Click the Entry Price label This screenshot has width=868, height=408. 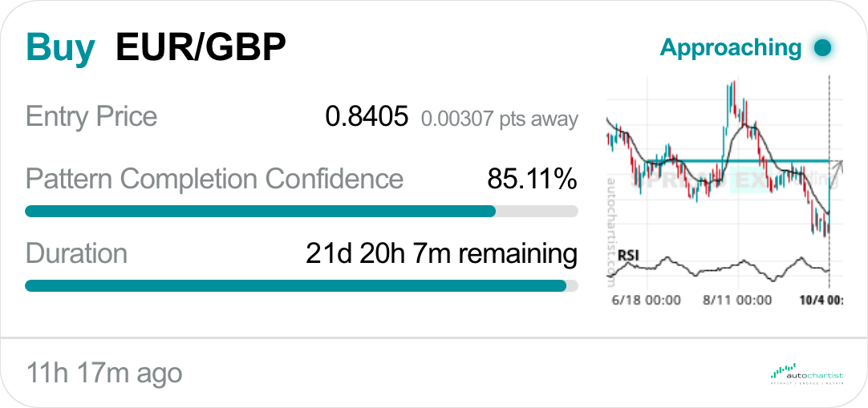[91, 117]
